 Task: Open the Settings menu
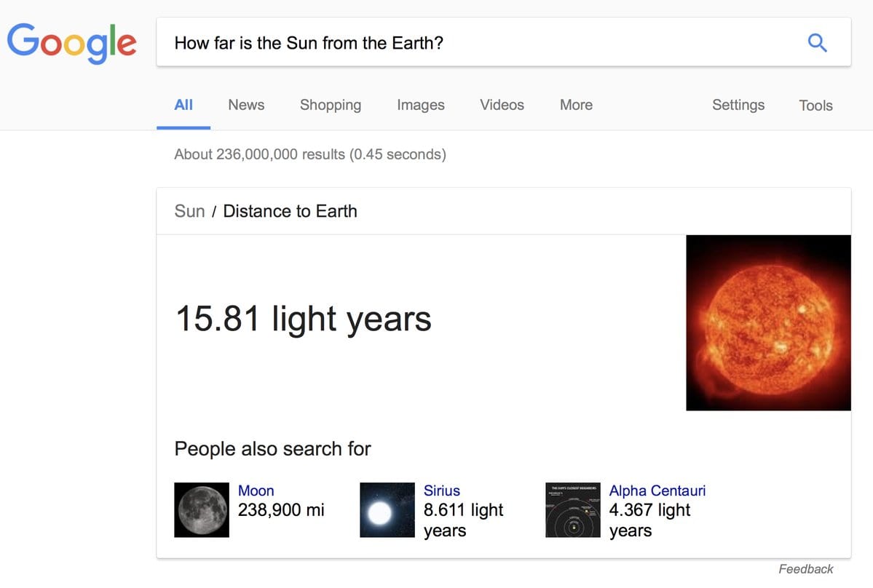(x=738, y=105)
